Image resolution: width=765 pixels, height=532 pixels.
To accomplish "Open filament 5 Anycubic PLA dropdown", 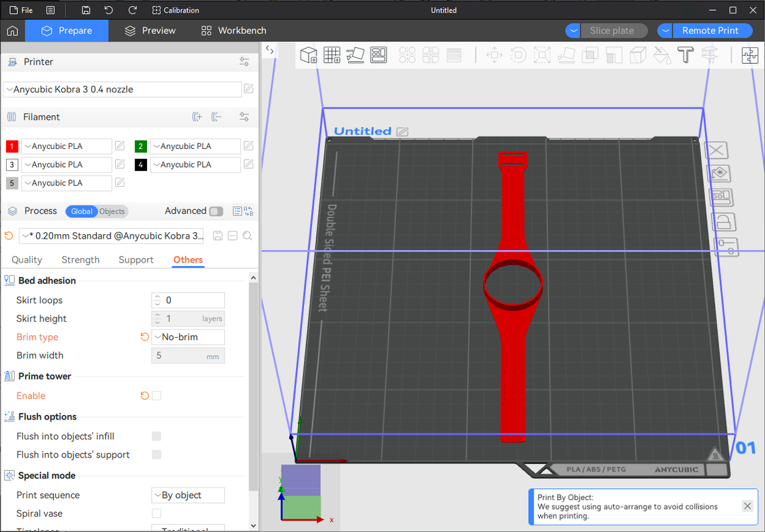I will tap(67, 183).
